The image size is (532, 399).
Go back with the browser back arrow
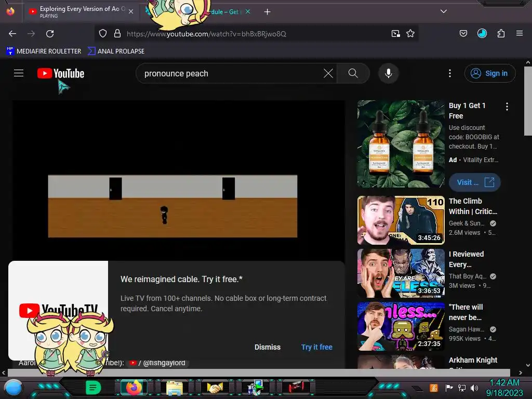coord(12,34)
